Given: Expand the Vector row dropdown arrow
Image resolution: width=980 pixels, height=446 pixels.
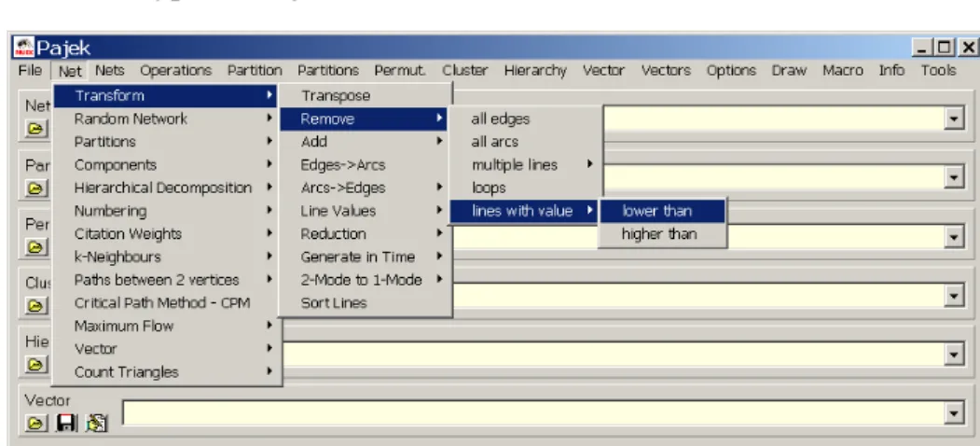Looking at the screenshot, I should [954, 412].
